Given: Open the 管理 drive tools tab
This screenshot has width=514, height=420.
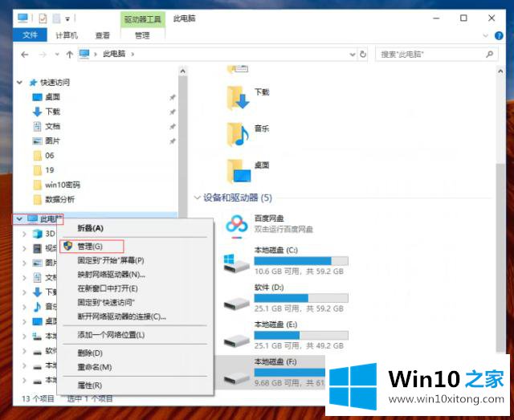Looking at the screenshot, I should coord(143,35).
